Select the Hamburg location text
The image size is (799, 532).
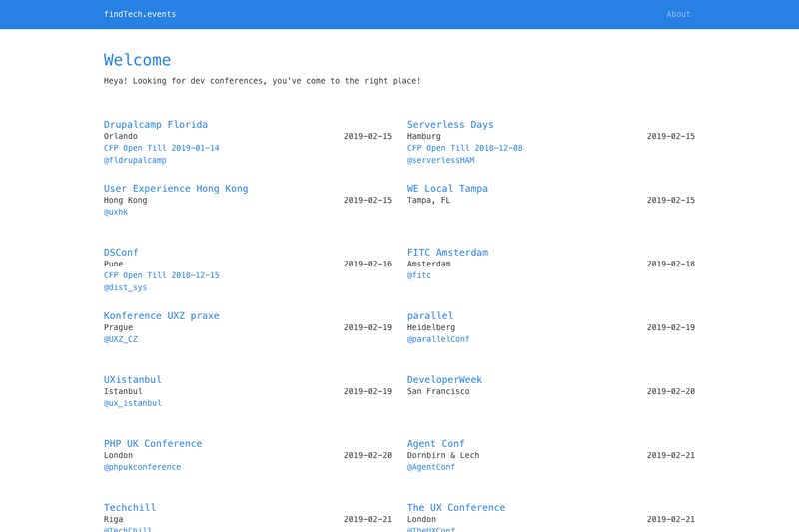(x=423, y=136)
